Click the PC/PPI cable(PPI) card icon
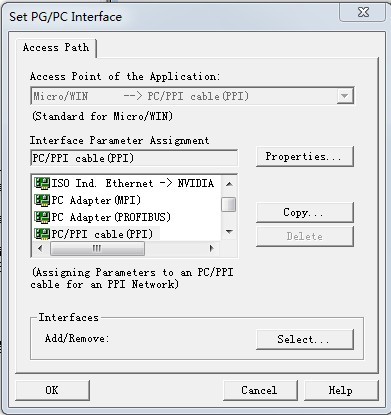The image size is (391, 415). tap(42, 234)
